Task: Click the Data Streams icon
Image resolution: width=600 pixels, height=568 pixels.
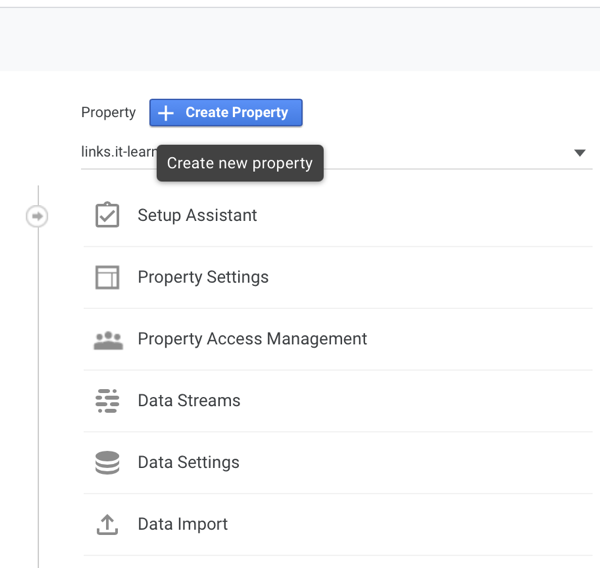Action: tap(107, 401)
